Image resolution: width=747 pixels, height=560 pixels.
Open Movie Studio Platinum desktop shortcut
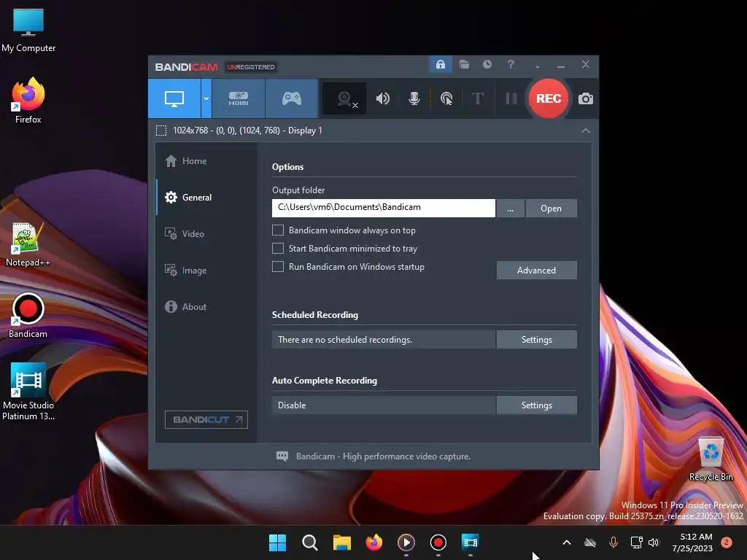(x=28, y=392)
